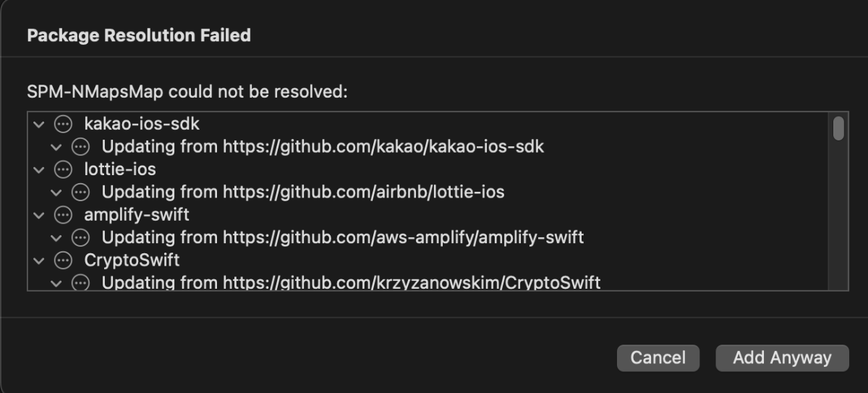Viewport: 868px width, 393px height.
Task: Select the amplify-swift package row
Action: (427, 214)
